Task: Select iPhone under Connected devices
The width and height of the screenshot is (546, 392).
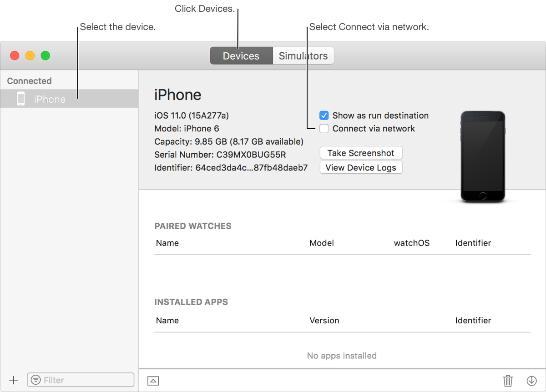Action: [50, 99]
